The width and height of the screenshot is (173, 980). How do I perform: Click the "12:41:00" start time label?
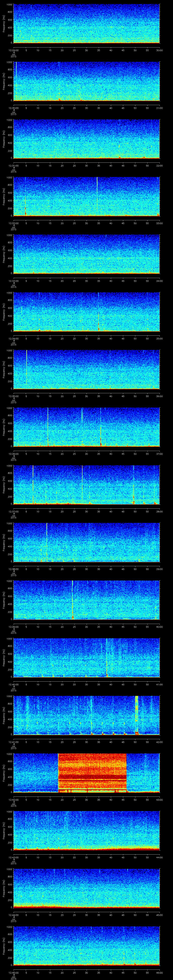tap(14, 742)
